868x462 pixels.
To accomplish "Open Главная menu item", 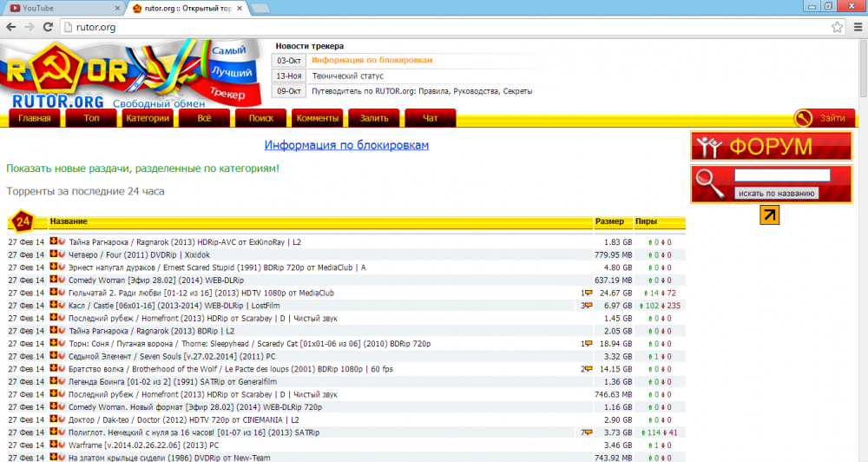I will (35, 118).
